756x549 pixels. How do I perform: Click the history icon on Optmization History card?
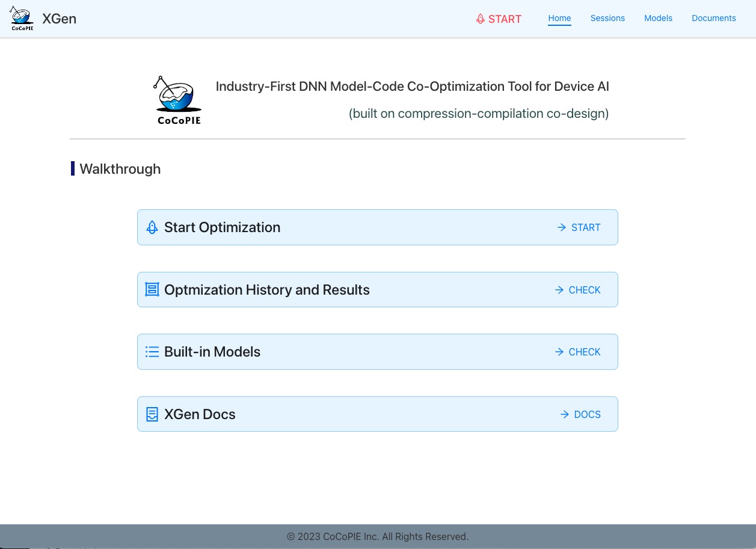point(152,290)
